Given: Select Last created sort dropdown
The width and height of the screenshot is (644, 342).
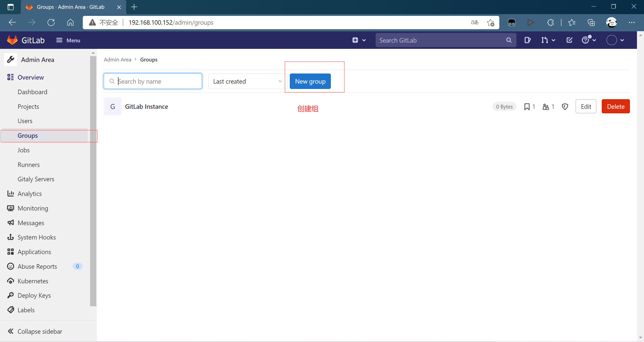Looking at the screenshot, I should coord(246,81).
